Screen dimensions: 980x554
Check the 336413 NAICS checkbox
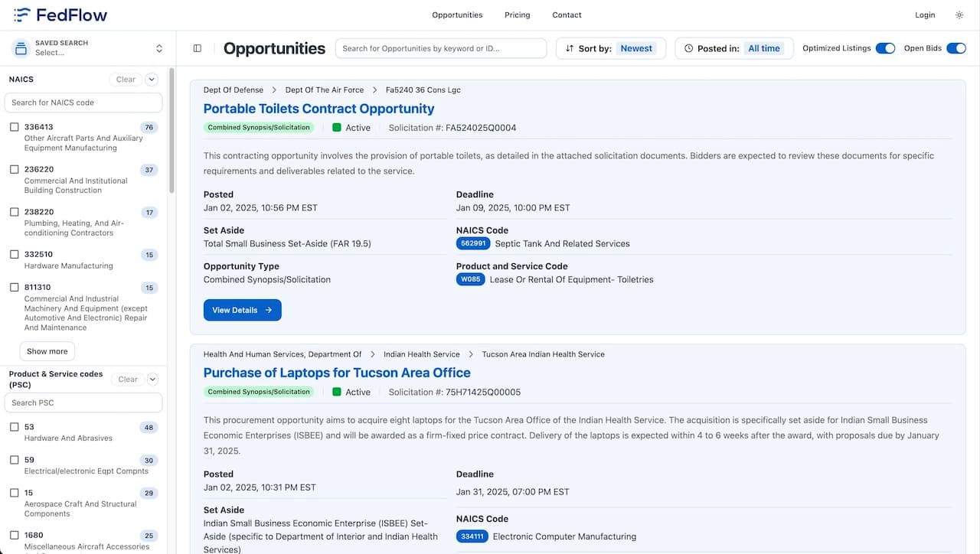click(x=13, y=127)
